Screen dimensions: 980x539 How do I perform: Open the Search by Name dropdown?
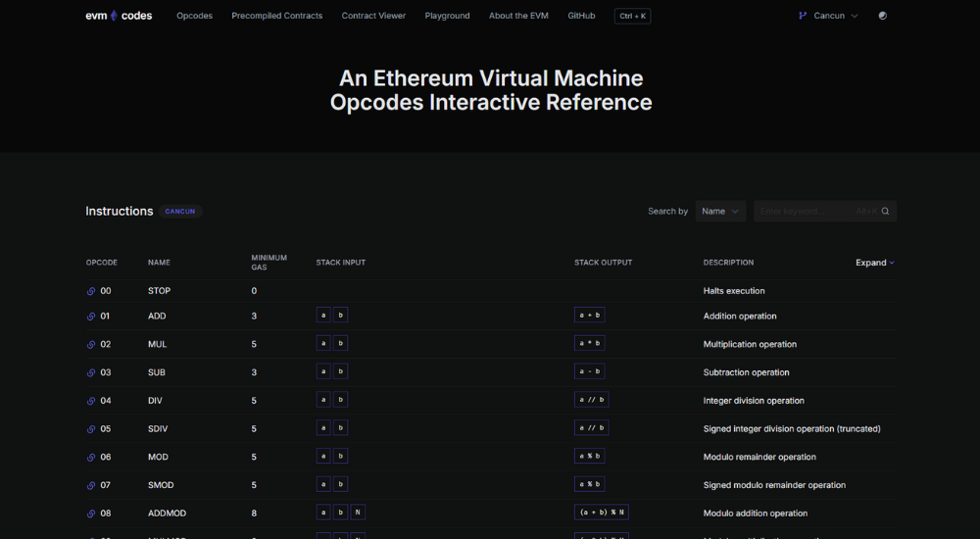click(x=720, y=212)
